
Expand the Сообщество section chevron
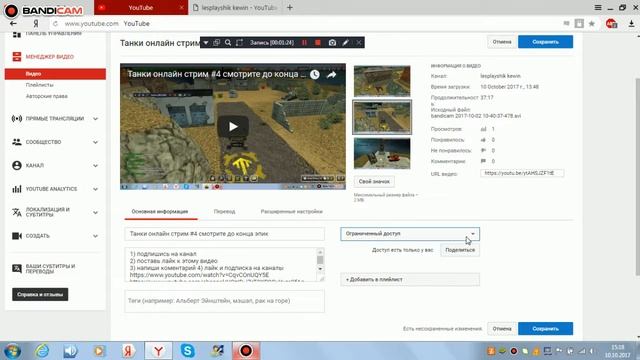point(95,142)
